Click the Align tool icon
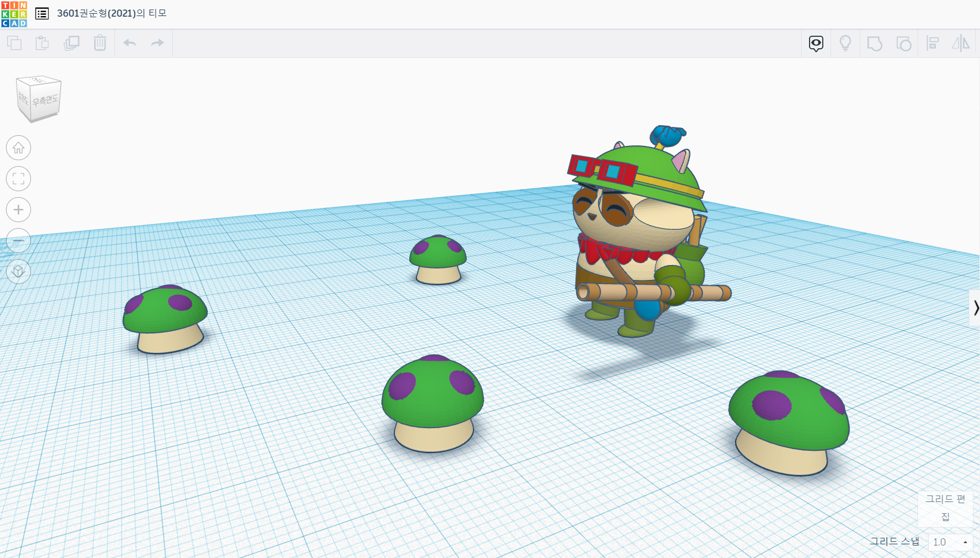 coord(933,43)
